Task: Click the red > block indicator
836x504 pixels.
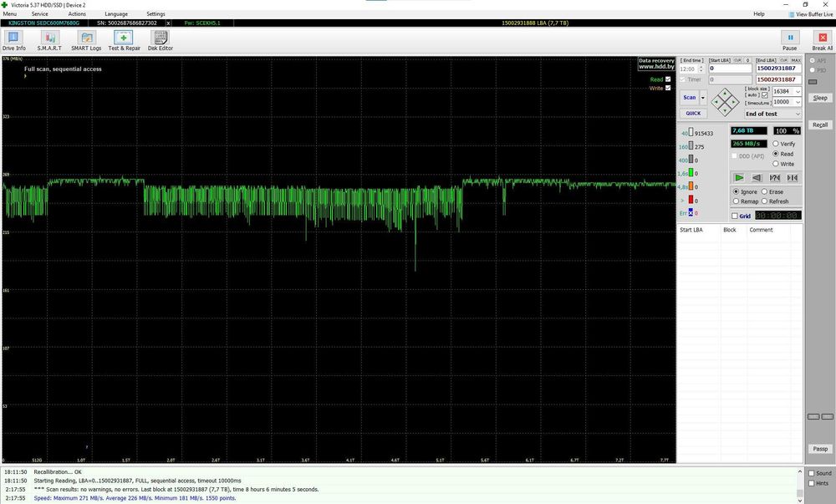Action: pyautogui.click(x=691, y=199)
